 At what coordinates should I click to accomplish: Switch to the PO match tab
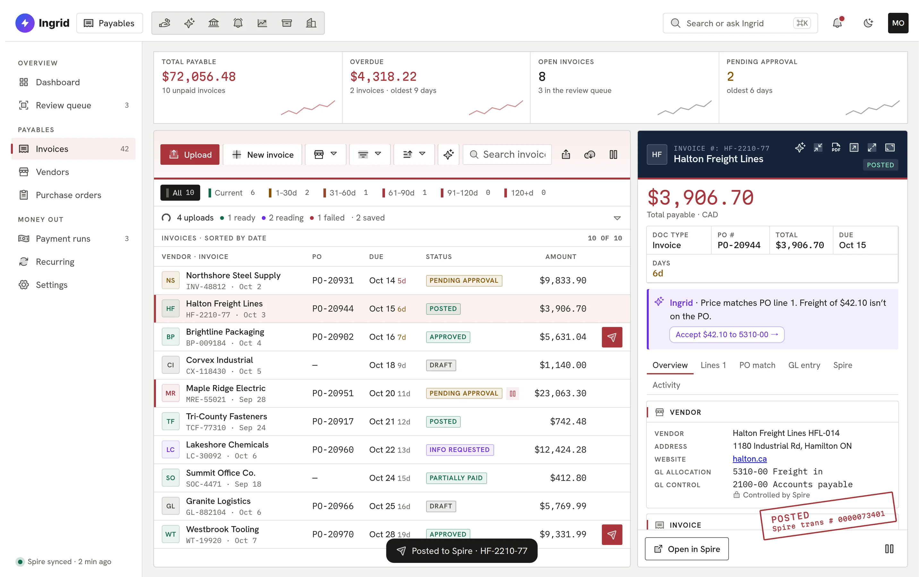(757, 365)
